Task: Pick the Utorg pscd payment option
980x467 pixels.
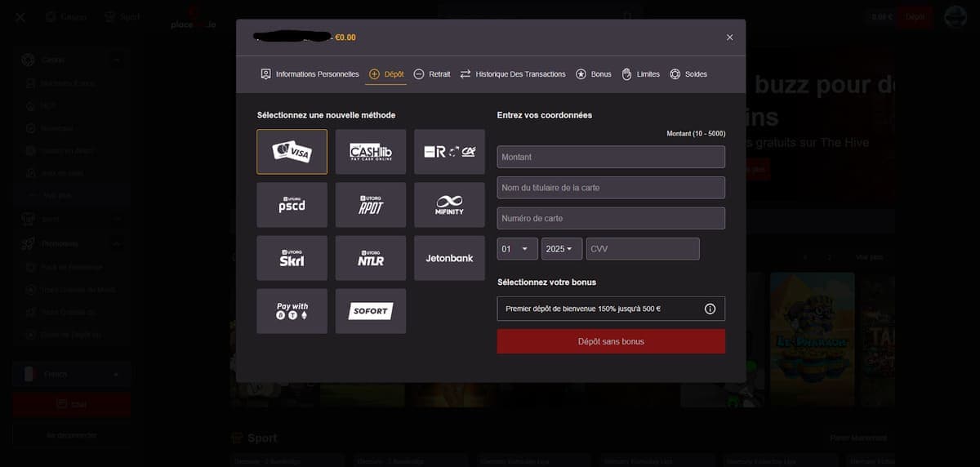Action: (292, 205)
